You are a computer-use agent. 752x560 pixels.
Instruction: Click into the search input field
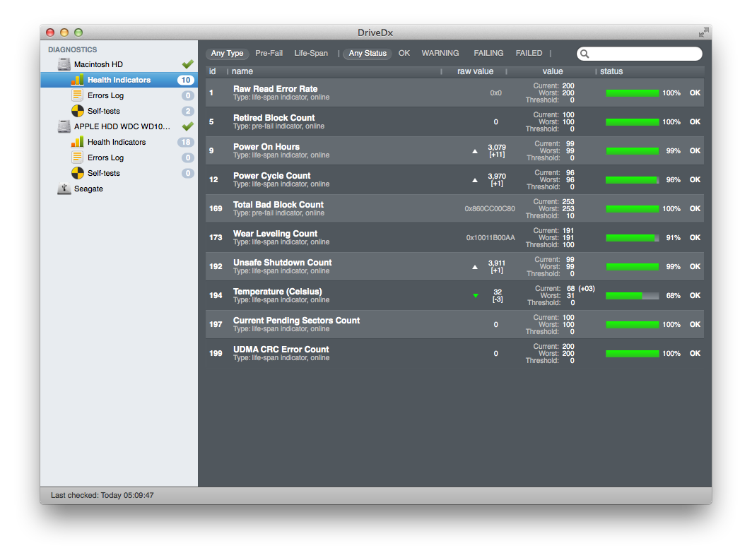point(640,54)
